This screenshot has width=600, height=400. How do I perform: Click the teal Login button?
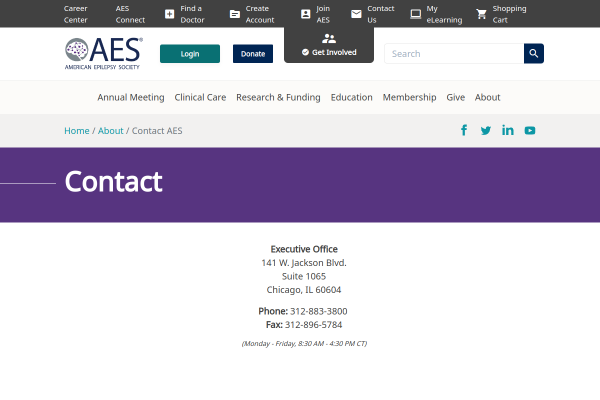(x=190, y=54)
